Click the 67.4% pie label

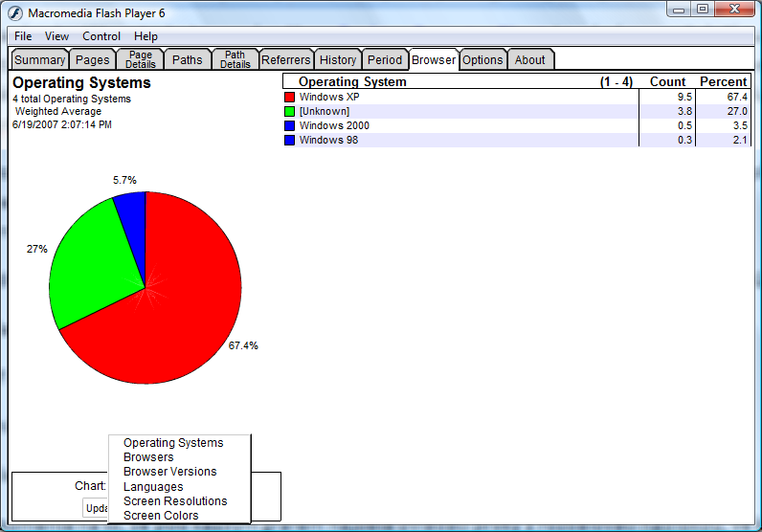coord(243,345)
